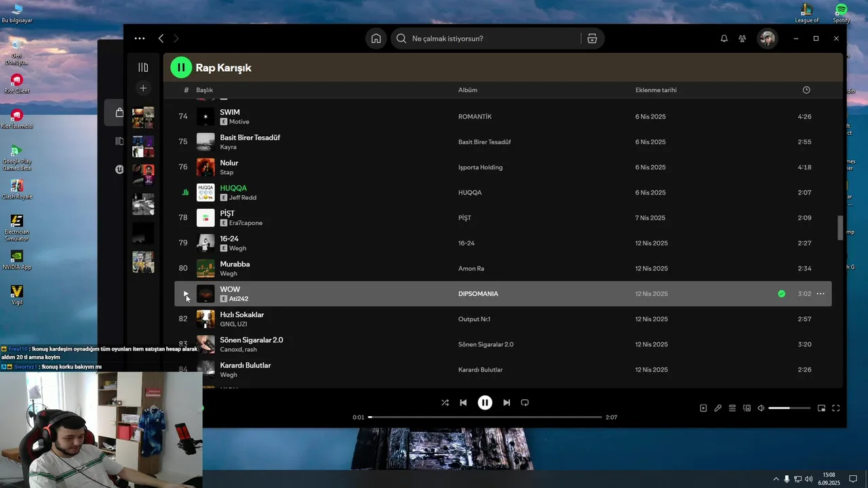Connect to a device
This screenshot has width=868, height=488.
pos(747,408)
